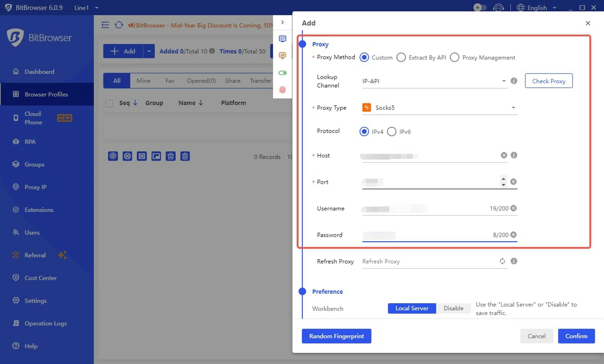Screen dimensions: 604x364
Task: Click the IP monitor icon in side strip
Action: pos(282,56)
